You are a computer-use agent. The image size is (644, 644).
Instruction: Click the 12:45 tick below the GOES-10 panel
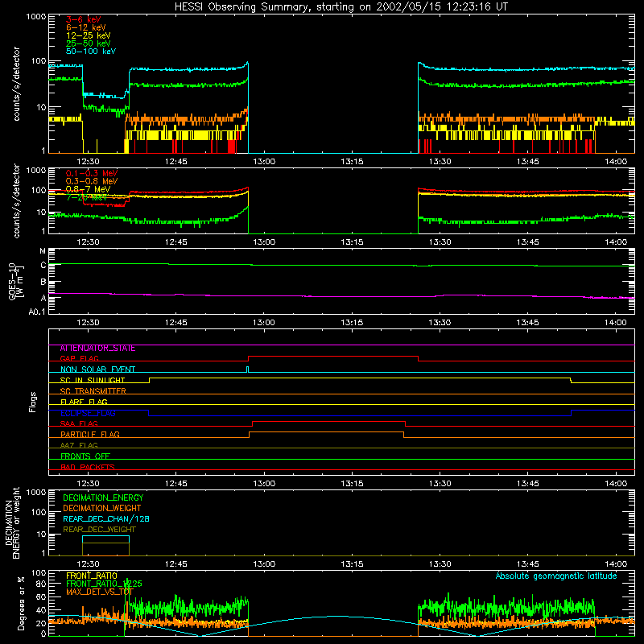pyautogui.click(x=175, y=323)
